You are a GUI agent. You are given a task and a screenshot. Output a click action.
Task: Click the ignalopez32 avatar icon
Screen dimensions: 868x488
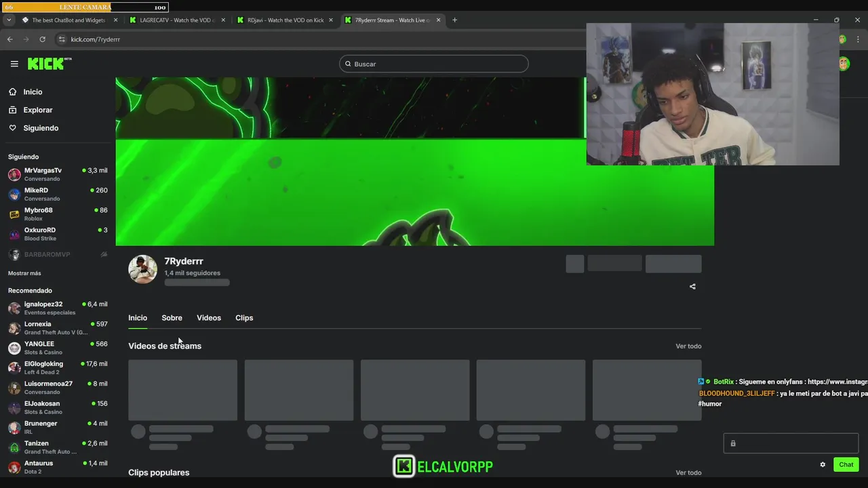tap(14, 308)
